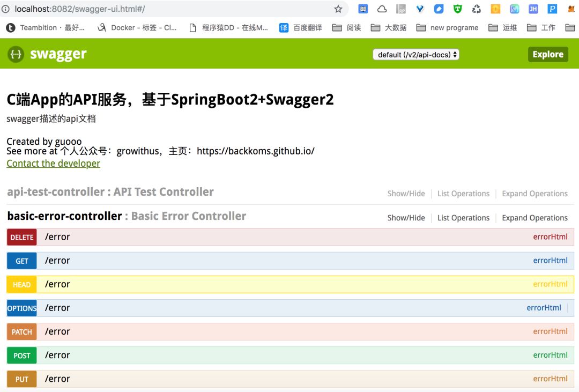
Task: Open the Docker tags bookmark
Action: tap(137, 28)
